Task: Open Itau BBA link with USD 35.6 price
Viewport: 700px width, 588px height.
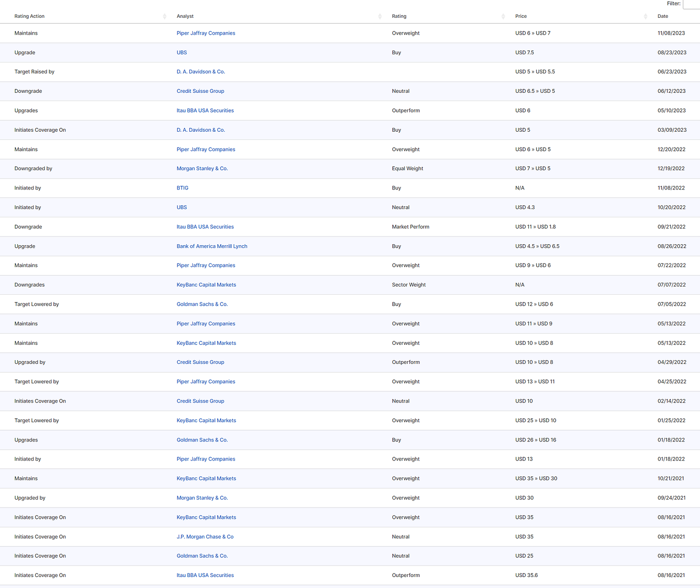Action: [x=205, y=575]
